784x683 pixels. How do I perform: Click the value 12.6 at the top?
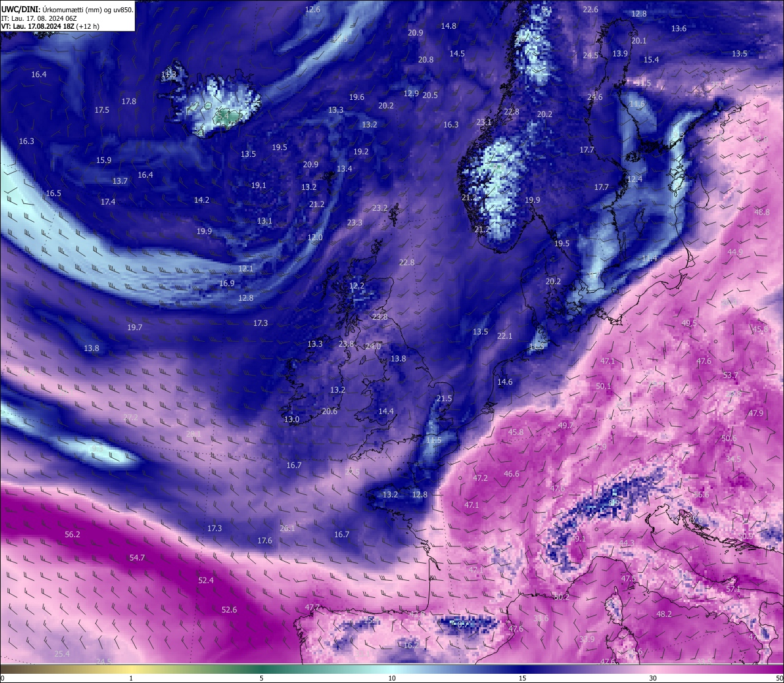tap(312, 9)
